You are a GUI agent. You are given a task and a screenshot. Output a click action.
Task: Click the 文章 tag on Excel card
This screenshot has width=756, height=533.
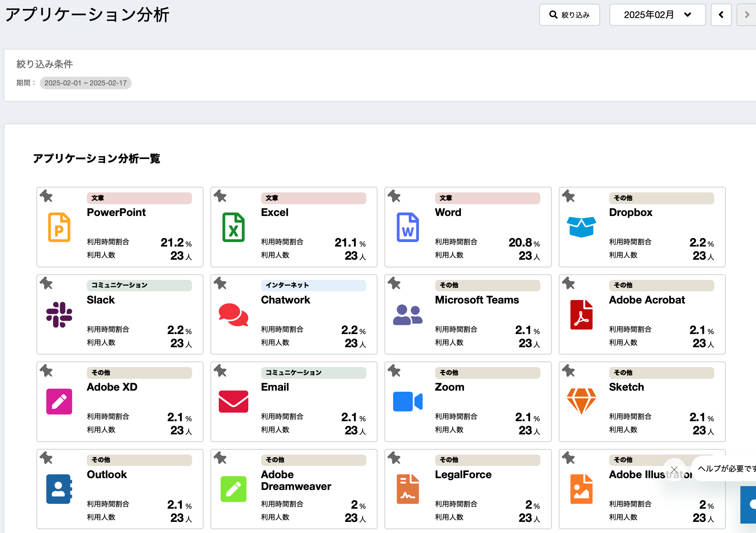314,198
